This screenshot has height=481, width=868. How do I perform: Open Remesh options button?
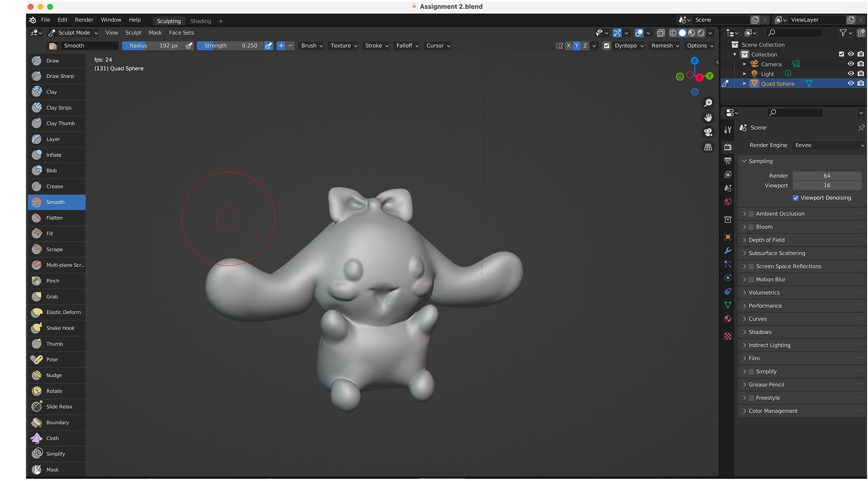click(665, 46)
